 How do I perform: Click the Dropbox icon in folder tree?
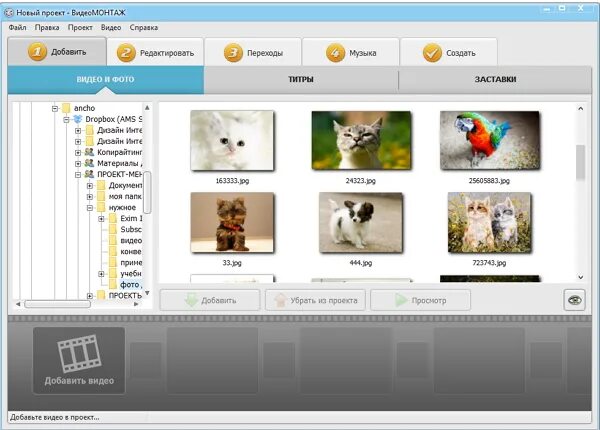click(78, 119)
